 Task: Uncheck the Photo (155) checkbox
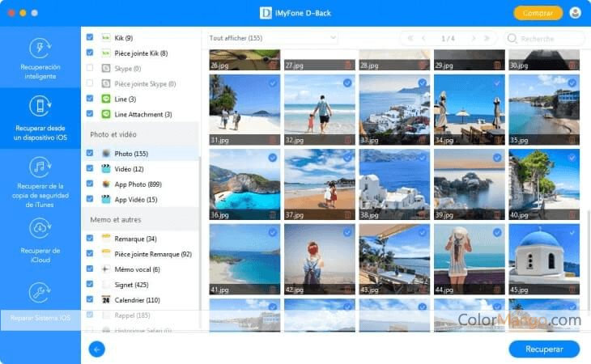(90, 153)
